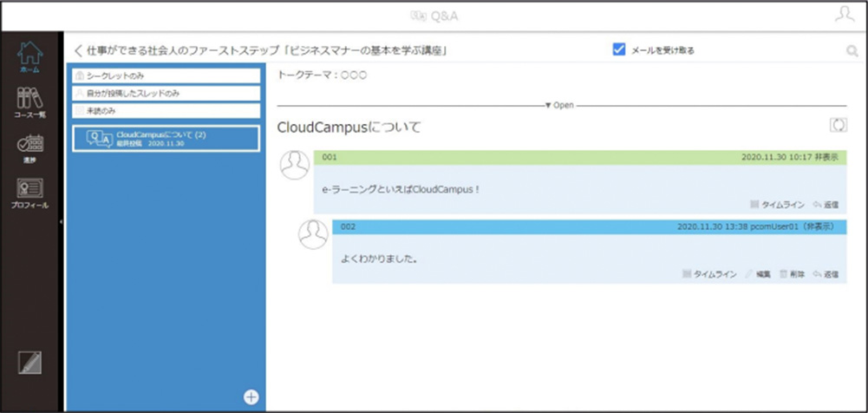Click course title ビジネスマナーの基本を学ぶ講座
Image resolution: width=868 pixels, height=413 pixels.
click(367, 51)
